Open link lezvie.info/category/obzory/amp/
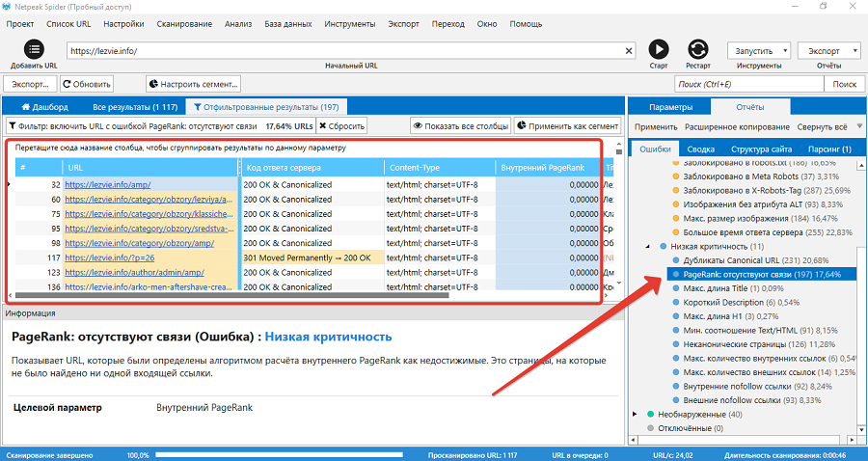 pos(140,243)
